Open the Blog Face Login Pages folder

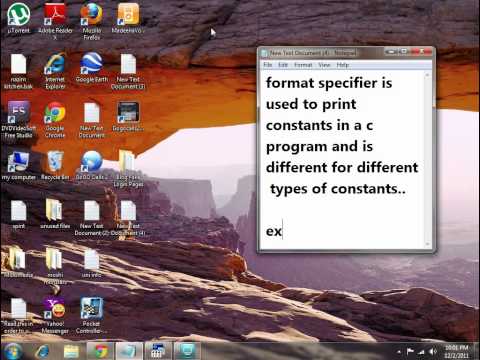coord(128,169)
